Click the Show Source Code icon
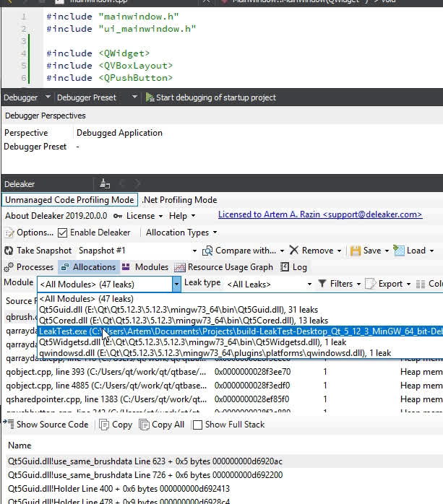This screenshot has height=504, width=443. pos(9,424)
